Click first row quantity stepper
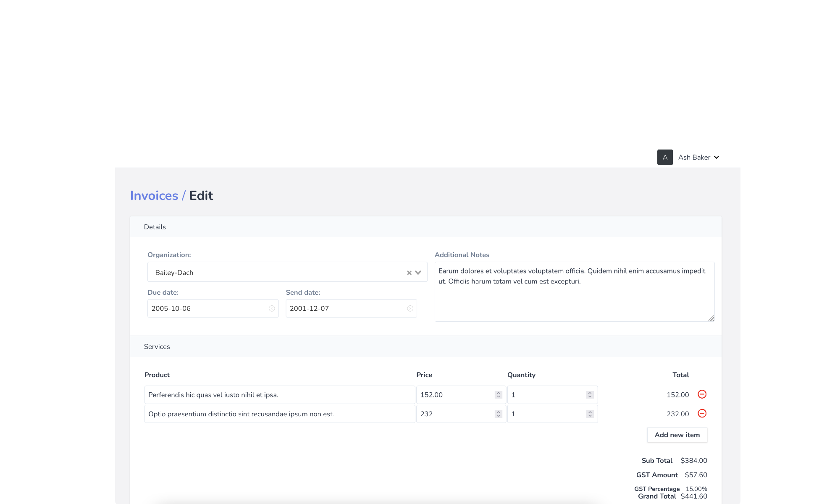The image size is (840, 504). tap(590, 395)
